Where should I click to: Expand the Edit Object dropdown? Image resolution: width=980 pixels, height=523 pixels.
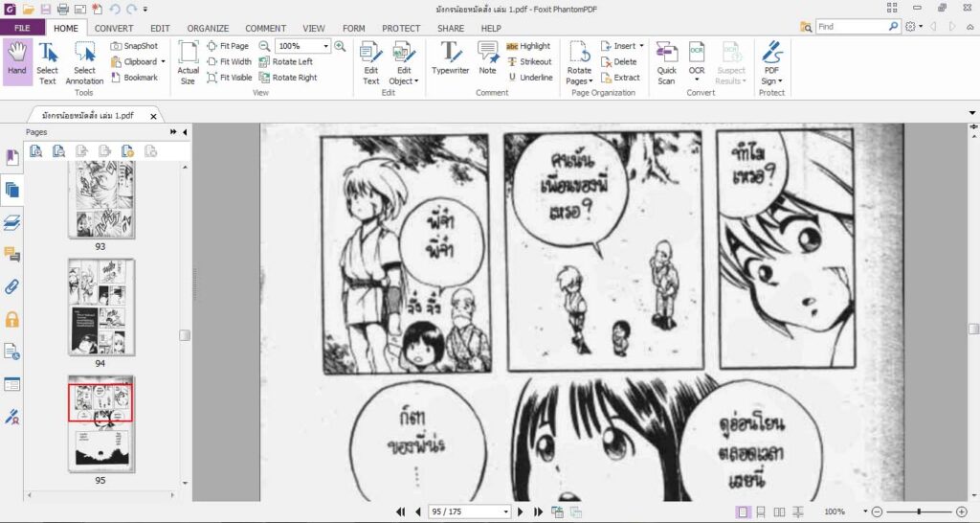tap(416, 81)
